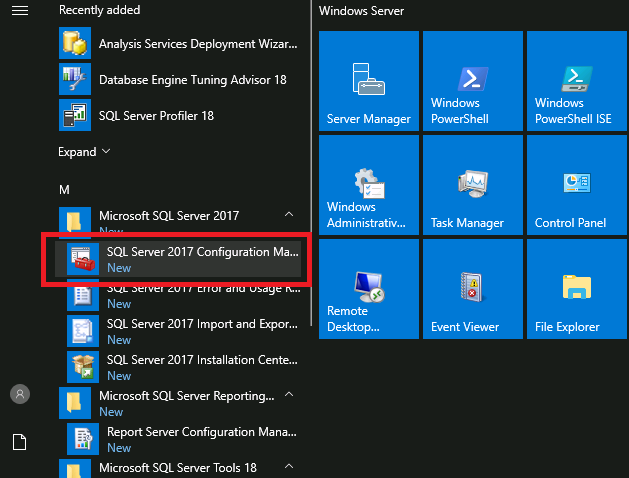Select Analysis Services Deployment Wizard text
The width and height of the screenshot is (629, 478).
[x=198, y=44]
